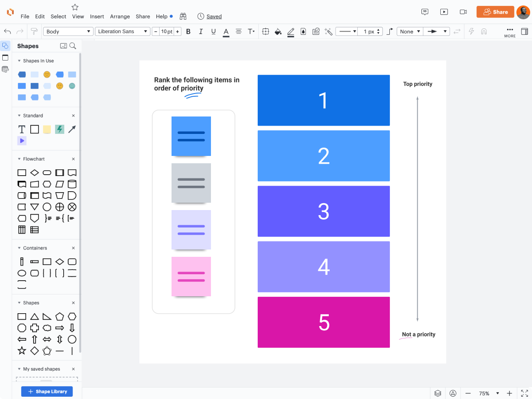
Task: Open the Arrange menu
Action: pyautogui.click(x=120, y=16)
